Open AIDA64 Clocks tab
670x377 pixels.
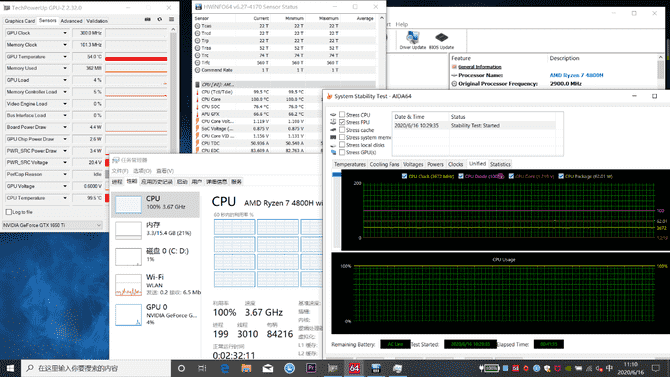(x=455, y=164)
